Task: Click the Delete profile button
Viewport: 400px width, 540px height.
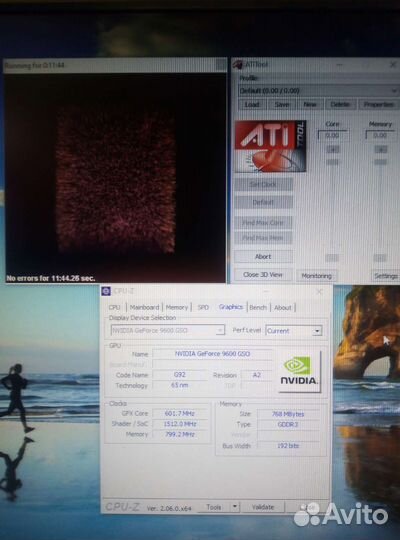Action: pyautogui.click(x=340, y=104)
